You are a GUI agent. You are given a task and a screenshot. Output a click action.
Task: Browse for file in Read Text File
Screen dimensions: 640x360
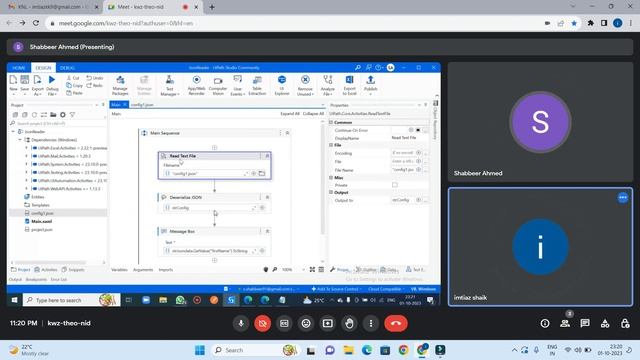point(262,173)
